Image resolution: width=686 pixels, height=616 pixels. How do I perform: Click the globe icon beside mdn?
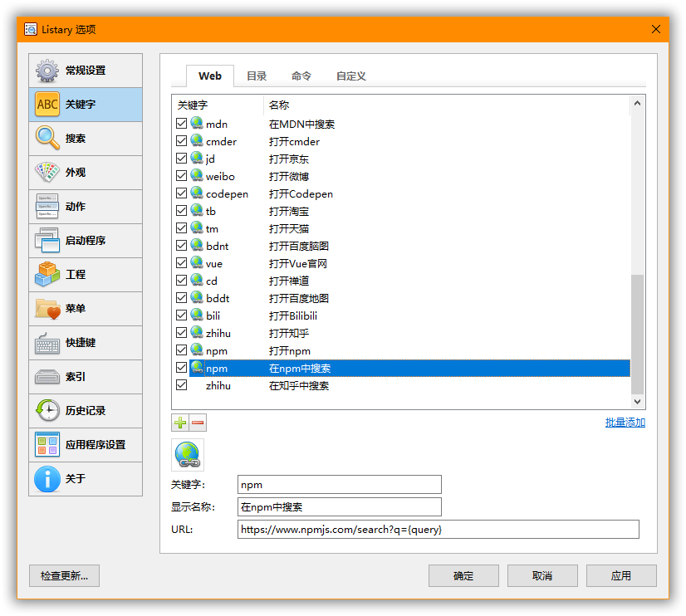click(197, 124)
